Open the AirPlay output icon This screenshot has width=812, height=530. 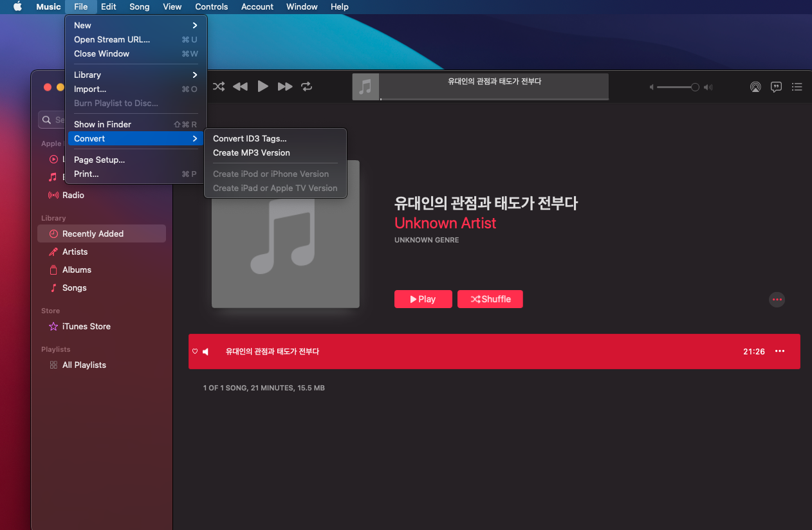[x=755, y=87]
